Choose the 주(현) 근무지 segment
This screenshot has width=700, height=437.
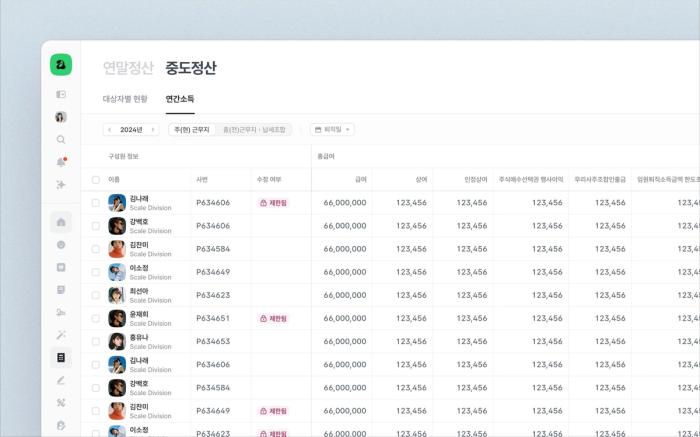tap(192, 129)
